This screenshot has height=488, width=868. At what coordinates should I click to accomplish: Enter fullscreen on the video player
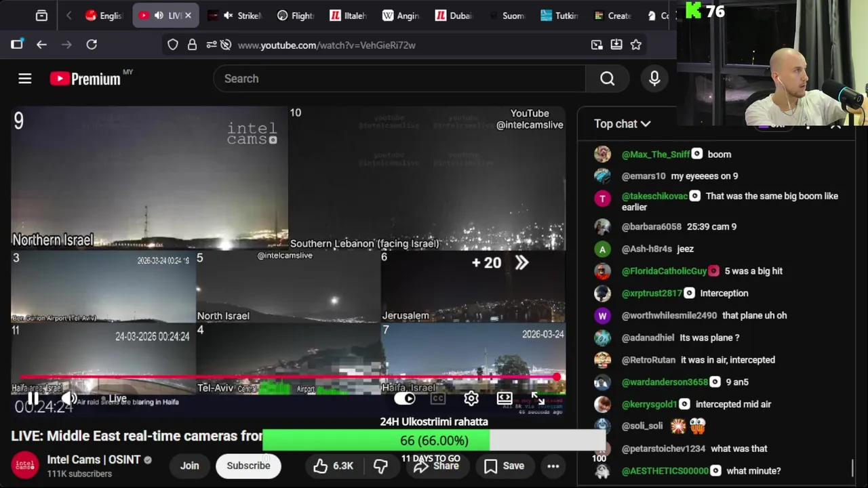[x=537, y=399]
